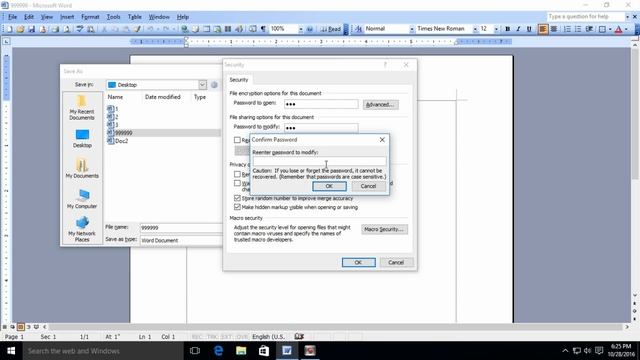
Task: Toggle the Show/Hide paragraph marks icon
Action: coord(263,29)
